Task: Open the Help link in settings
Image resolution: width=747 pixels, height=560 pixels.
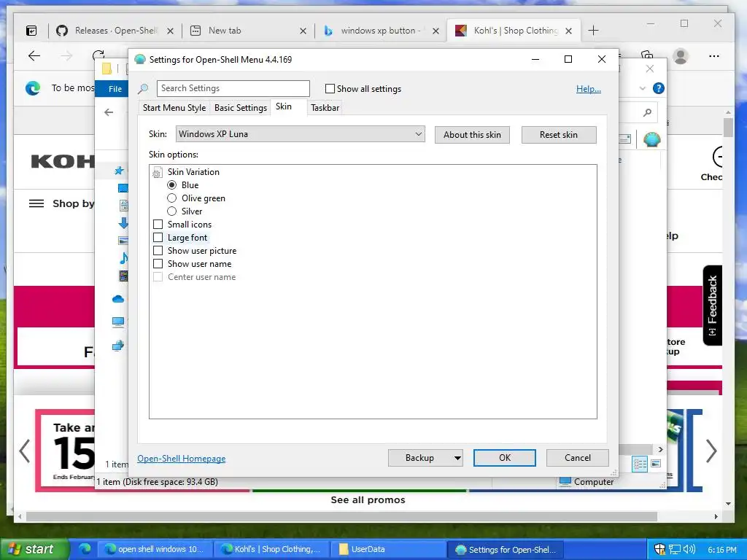Action: coord(589,89)
